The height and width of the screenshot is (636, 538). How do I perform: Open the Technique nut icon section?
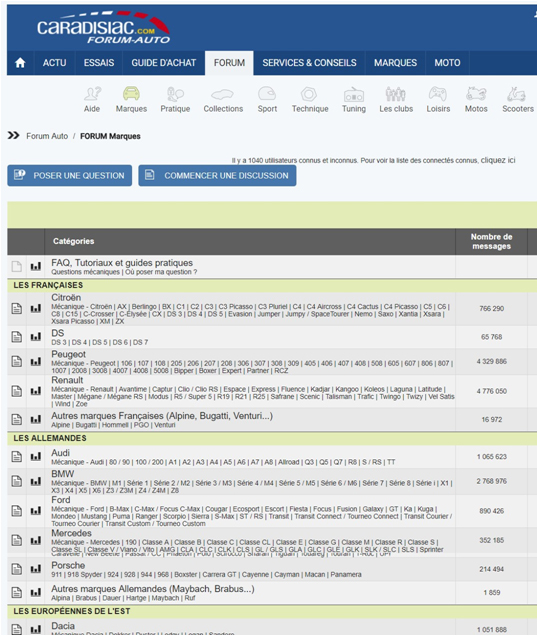click(309, 94)
